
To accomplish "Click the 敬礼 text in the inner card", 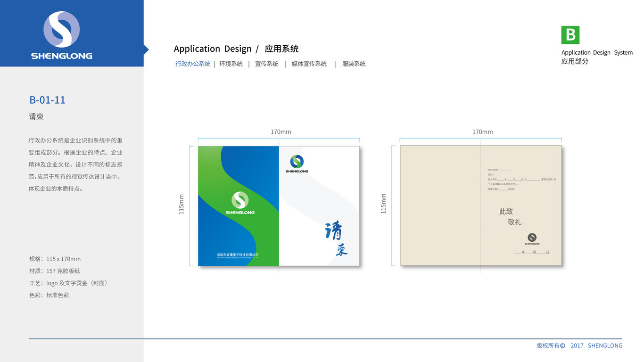I will tap(515, 222).
